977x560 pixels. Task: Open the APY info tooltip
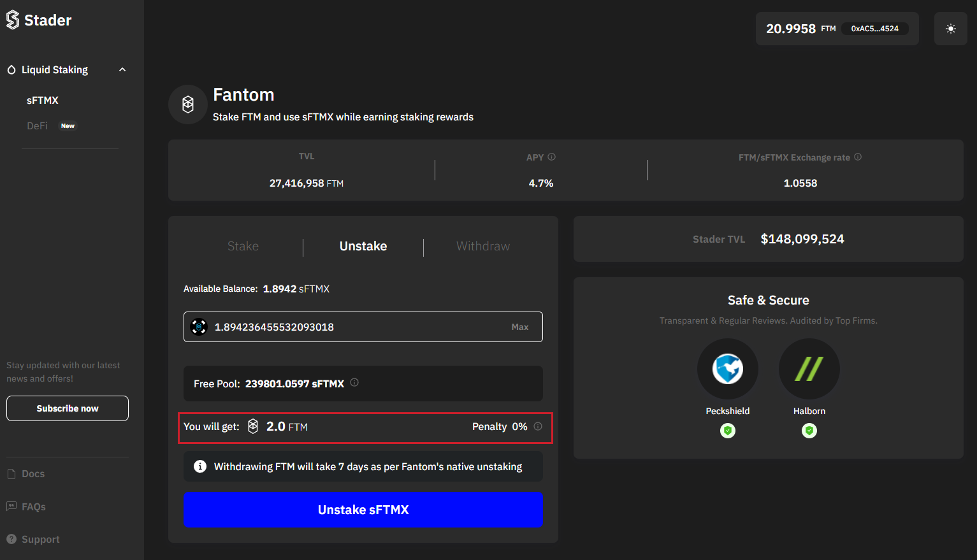(x=551, y=156)
